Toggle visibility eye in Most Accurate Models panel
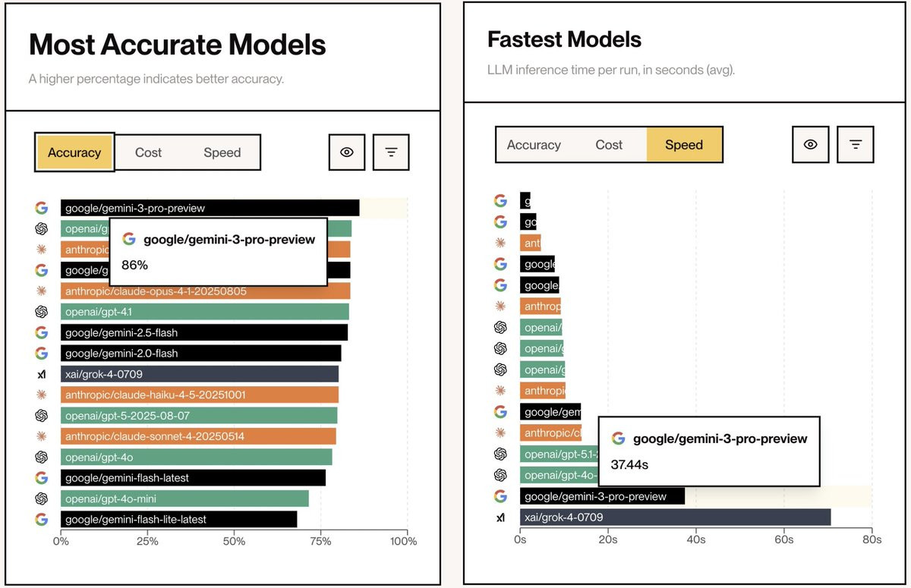This screenshot has height=588, width=911. click(x=347, y=153)
